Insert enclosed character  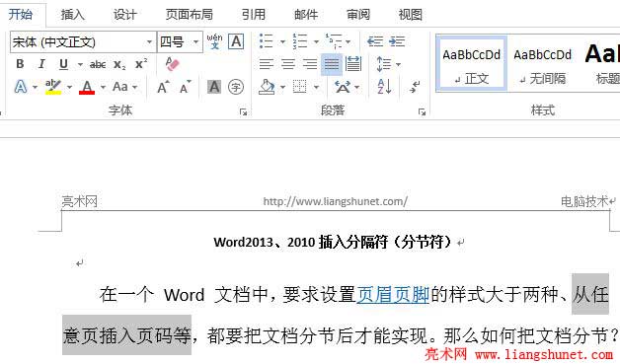coord(236,87)
